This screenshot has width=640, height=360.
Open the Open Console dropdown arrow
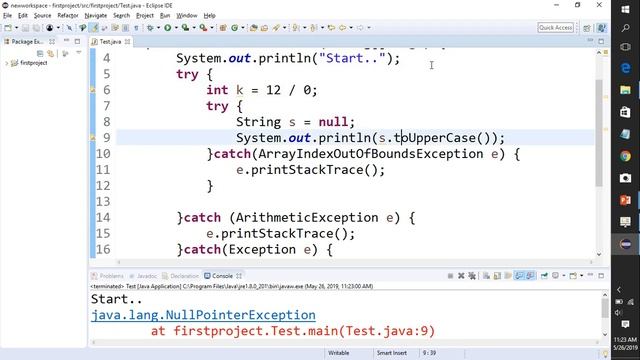(582, 276)
